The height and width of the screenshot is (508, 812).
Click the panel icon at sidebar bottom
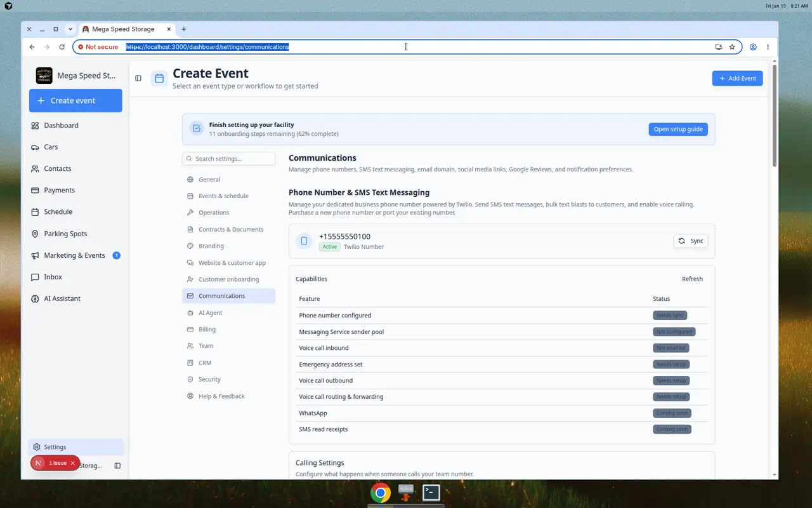(117, 465)
